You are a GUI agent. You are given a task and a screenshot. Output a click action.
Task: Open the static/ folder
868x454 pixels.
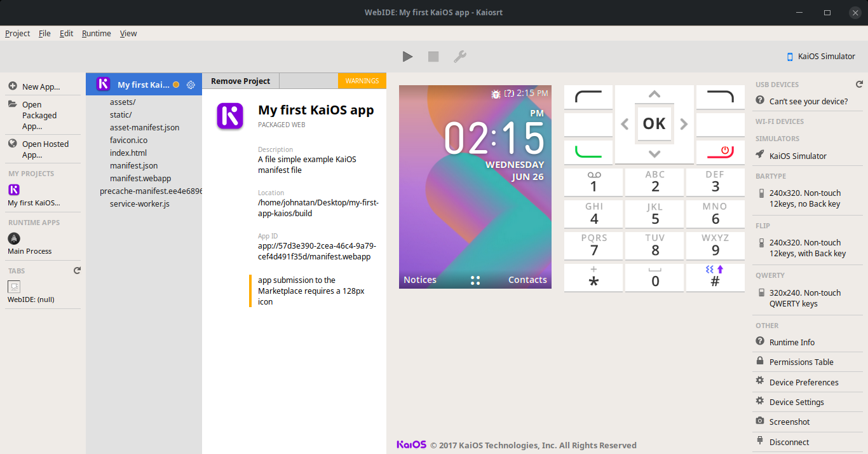pos(121,114)
